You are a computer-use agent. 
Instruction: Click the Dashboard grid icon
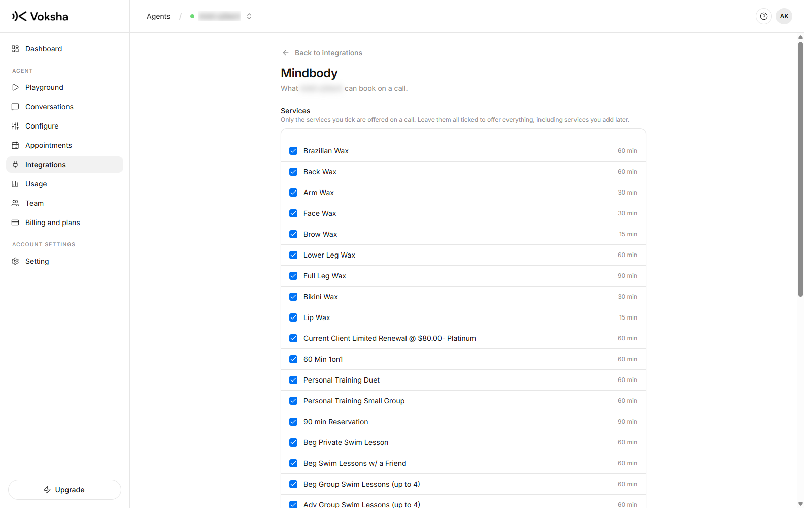coord(15,49)
